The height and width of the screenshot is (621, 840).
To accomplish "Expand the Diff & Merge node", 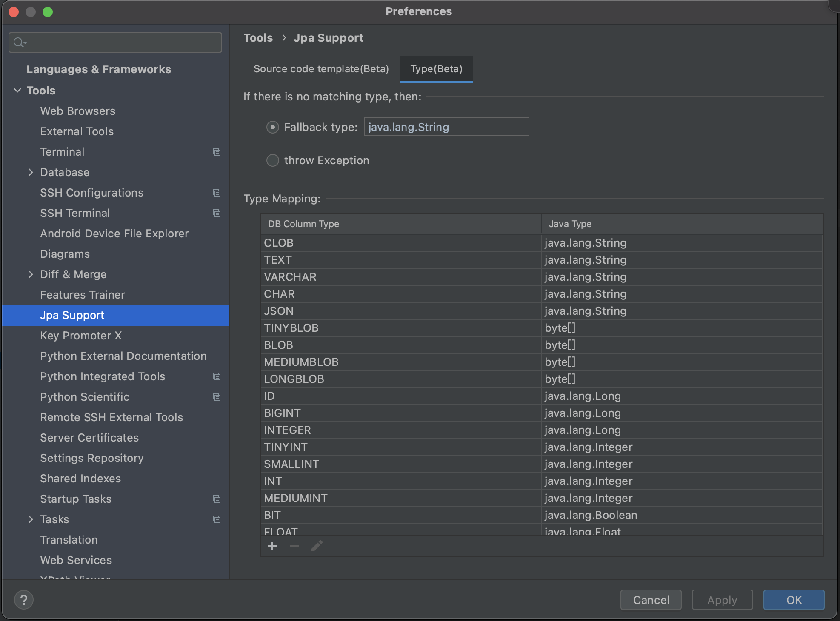I will (x=31, y=274).
